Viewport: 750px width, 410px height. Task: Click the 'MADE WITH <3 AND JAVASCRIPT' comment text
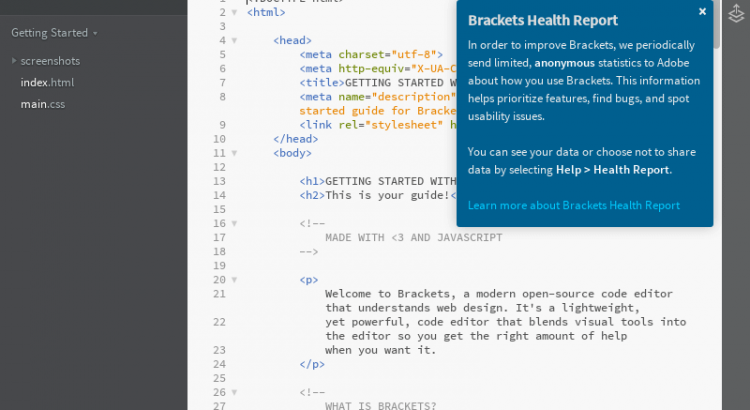413,238
